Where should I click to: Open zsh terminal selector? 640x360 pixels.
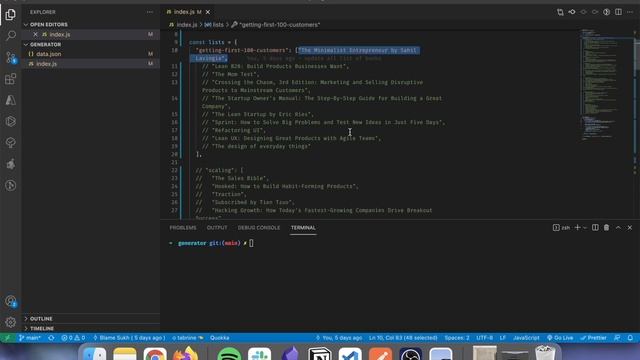pyautogui.click(x=562, y=228)
